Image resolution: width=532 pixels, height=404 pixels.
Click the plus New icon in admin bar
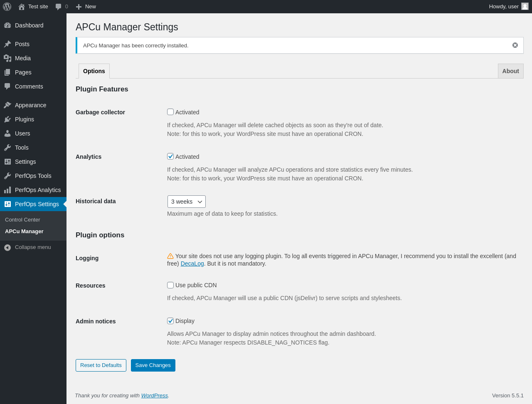click(x=79, y=7)
